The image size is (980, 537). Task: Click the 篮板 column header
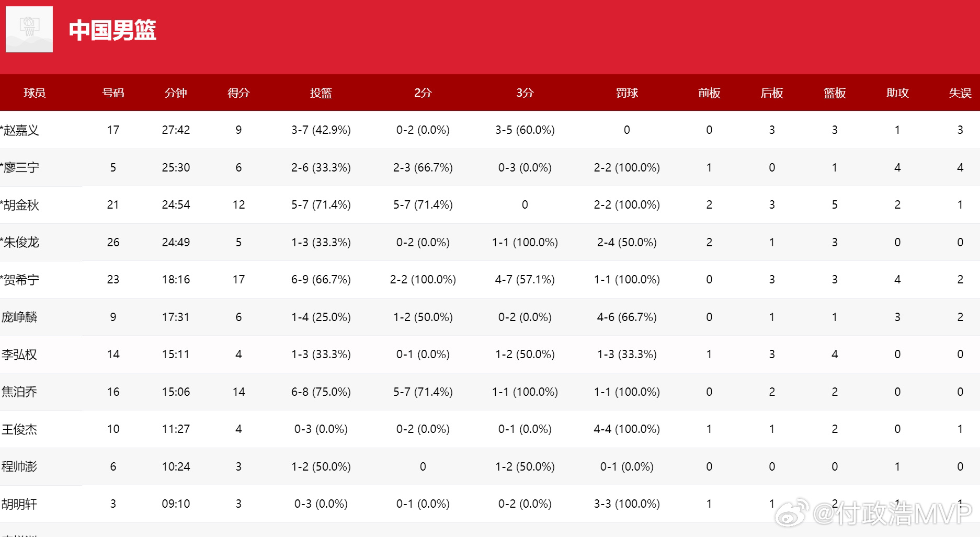(x=835, y=93)
